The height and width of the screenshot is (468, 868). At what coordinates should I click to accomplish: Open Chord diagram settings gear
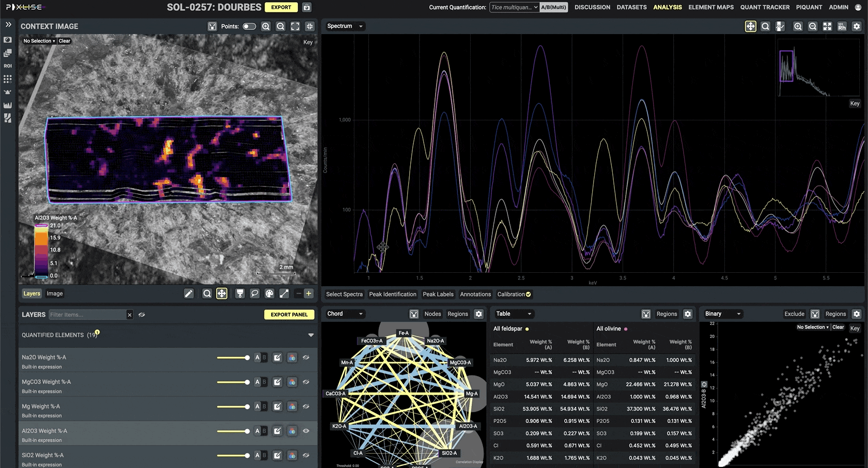[x=479, y=314]
